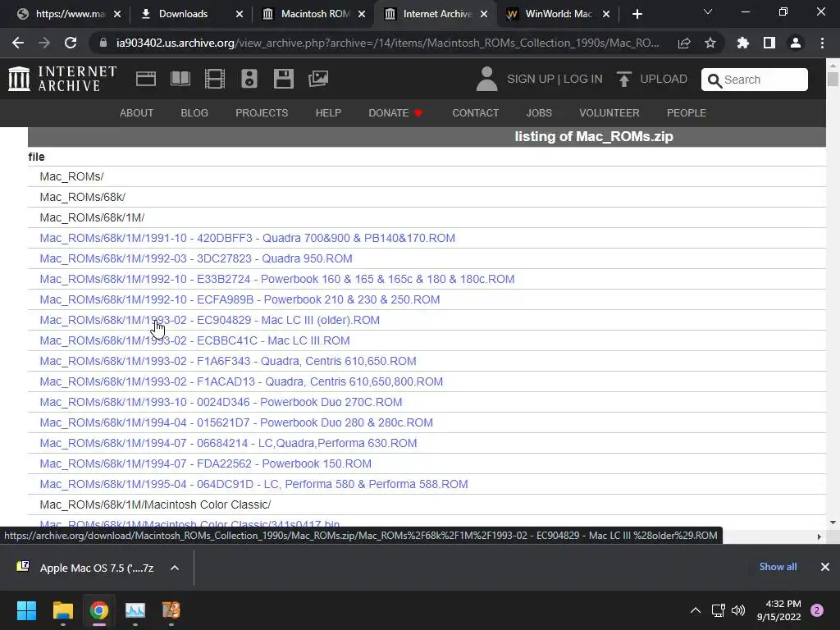840x630 pixels.
Task: Open the Texts book icon
Action: pyautogui.click(x=180, y=79)
